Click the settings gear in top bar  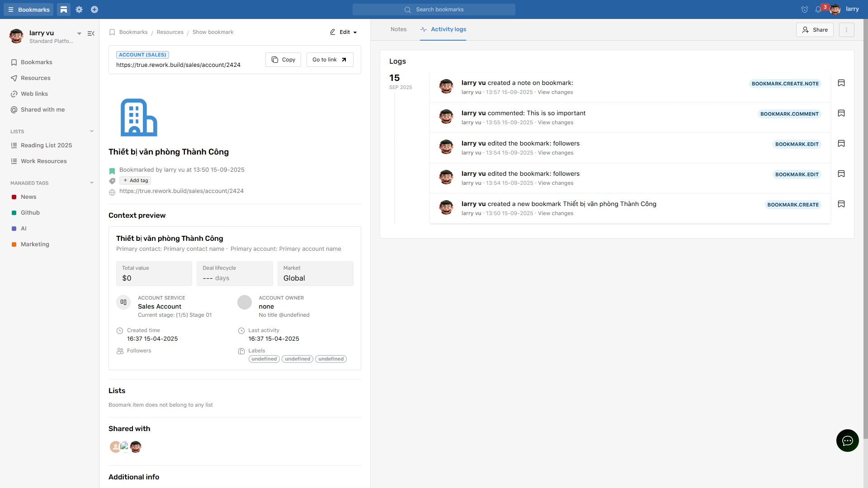pos(79,9)
